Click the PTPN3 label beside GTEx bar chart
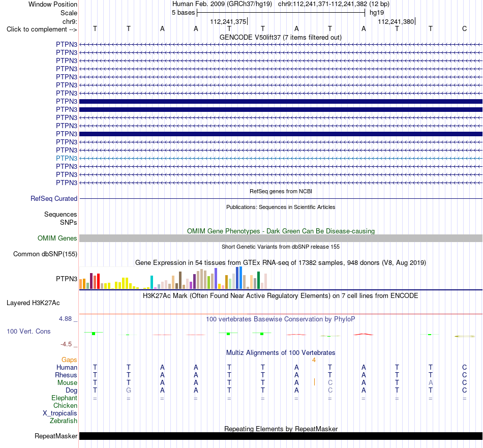The image size is (483, 448). tap(67, 279)
